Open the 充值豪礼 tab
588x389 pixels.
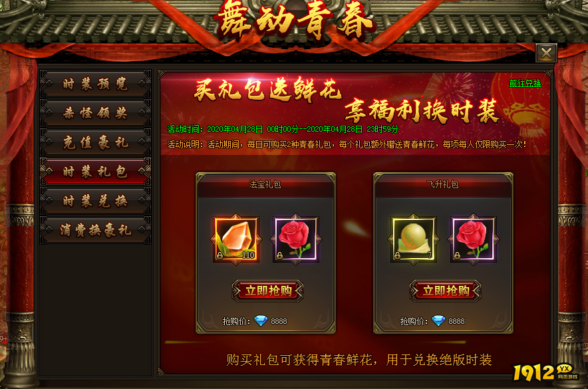[x=95, y=142]
